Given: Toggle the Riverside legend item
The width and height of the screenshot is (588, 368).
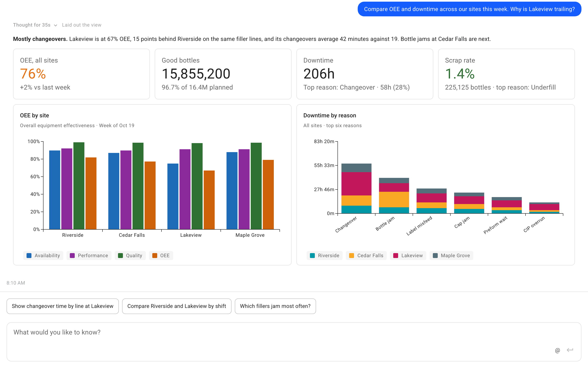Looking at the screenshot, I should coord(325,256).
